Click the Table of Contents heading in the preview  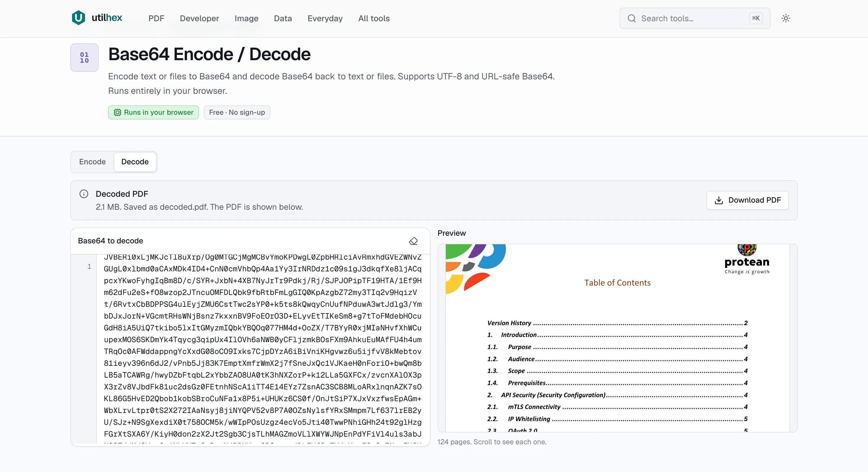click(617, 282)
